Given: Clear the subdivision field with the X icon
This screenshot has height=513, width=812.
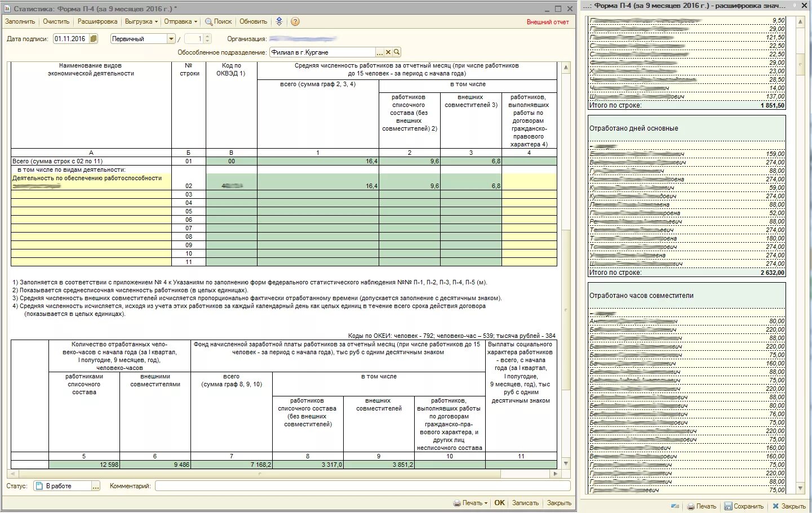Looking at the screenshot, I should [388, 52].
